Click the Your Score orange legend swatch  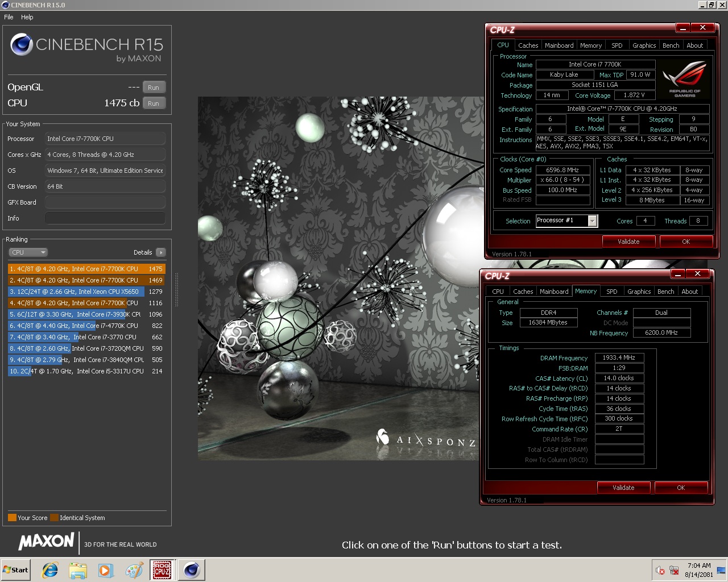point(12,518)
